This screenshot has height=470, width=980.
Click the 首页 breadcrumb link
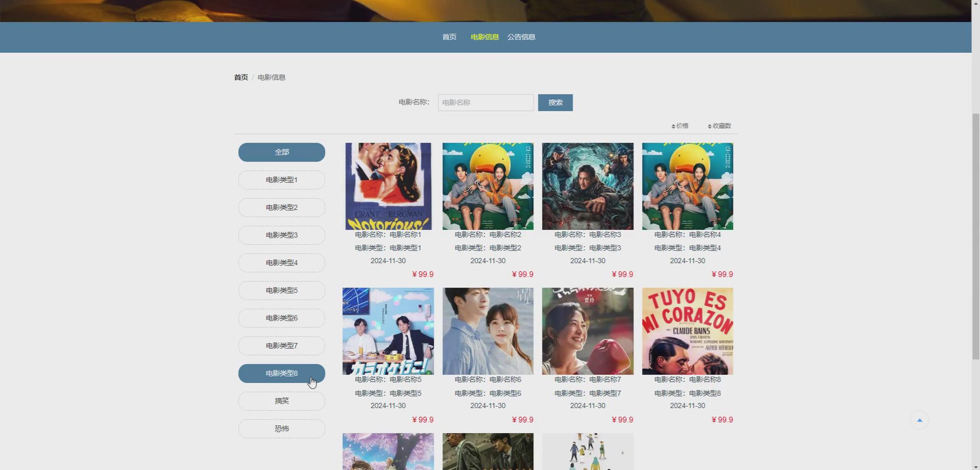[x=240, y=77]
